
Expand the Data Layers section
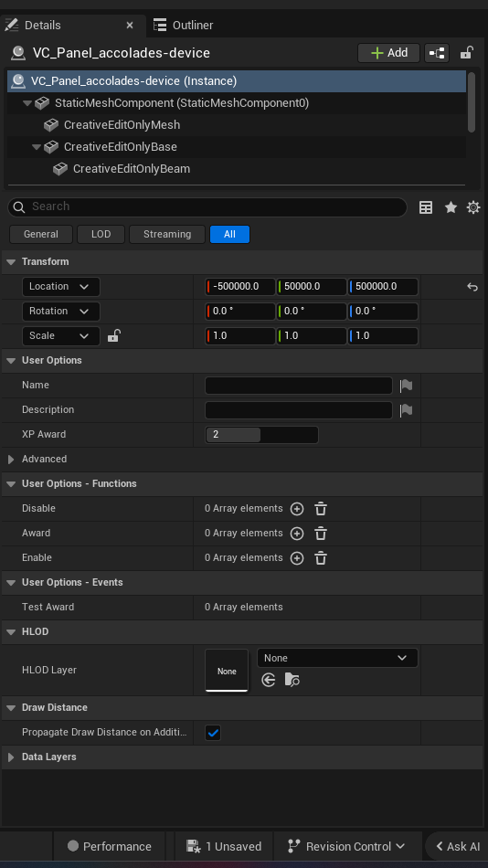11,757
